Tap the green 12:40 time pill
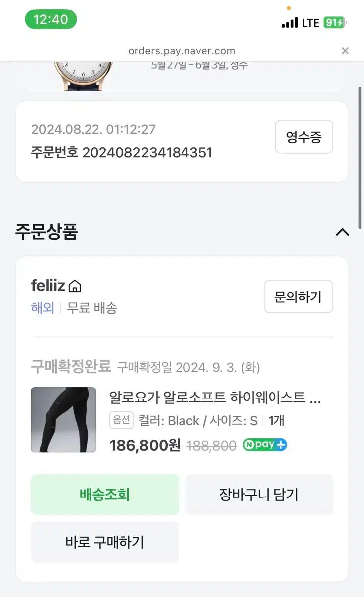Image resolution: width=364 pixels, height=597 pixels. [51, 19]
